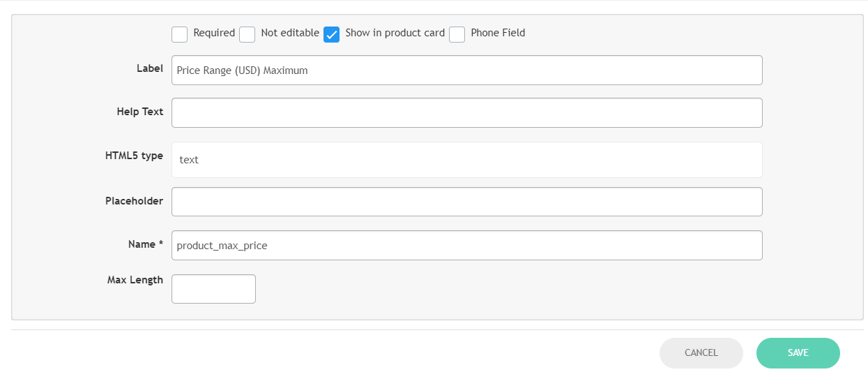The width and height of the screenshot is (868, 372).
Task: Check the Required checkbox
Action: (x=180, y=34)
